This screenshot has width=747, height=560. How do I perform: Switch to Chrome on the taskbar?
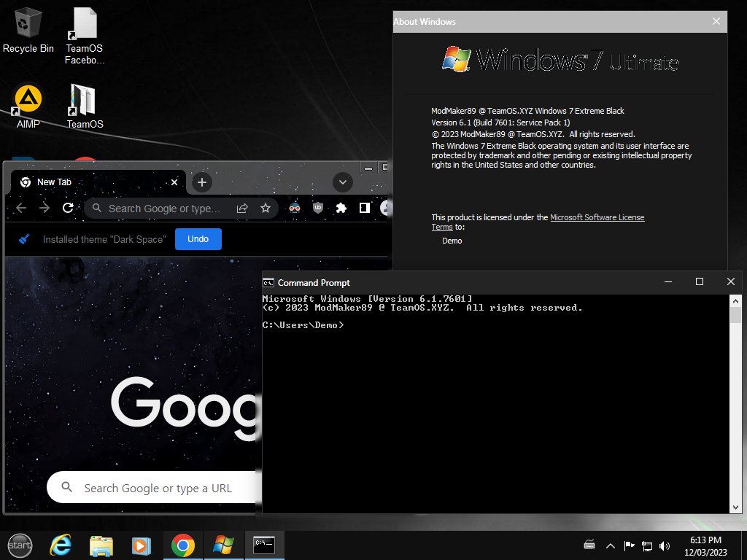click(183, 545)
